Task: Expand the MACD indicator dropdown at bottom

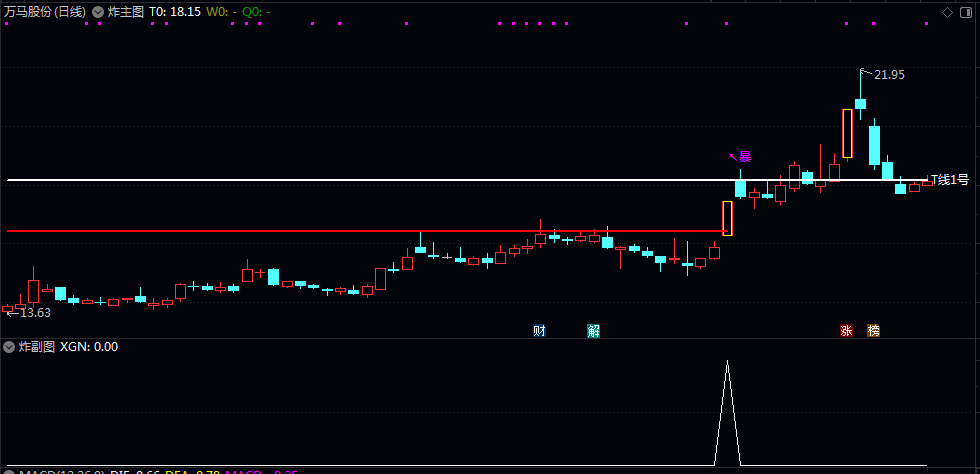Action: tap(9, 472)
